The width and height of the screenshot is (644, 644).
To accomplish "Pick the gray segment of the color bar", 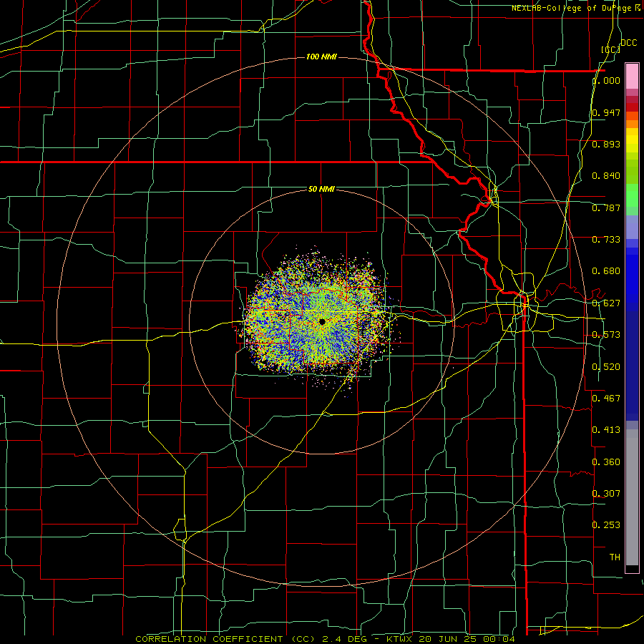I will (632, 497).
